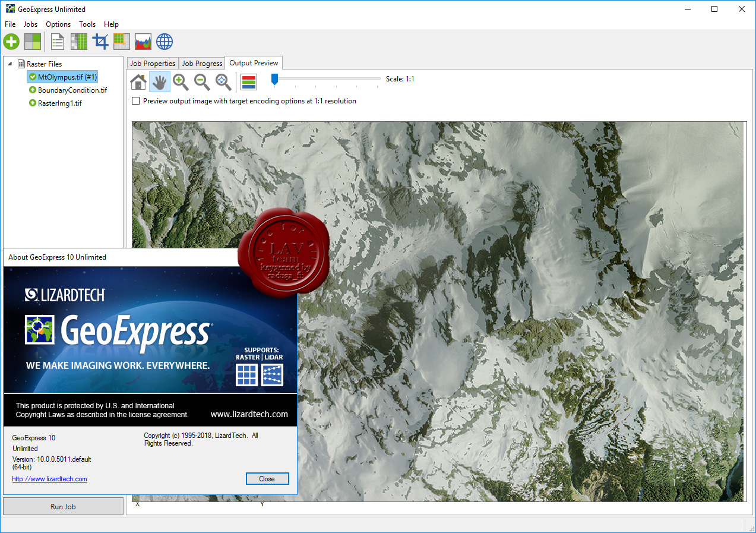Select the blue crop tool icon
Screen dimensions: 756x533
click(x=100, y=42)
